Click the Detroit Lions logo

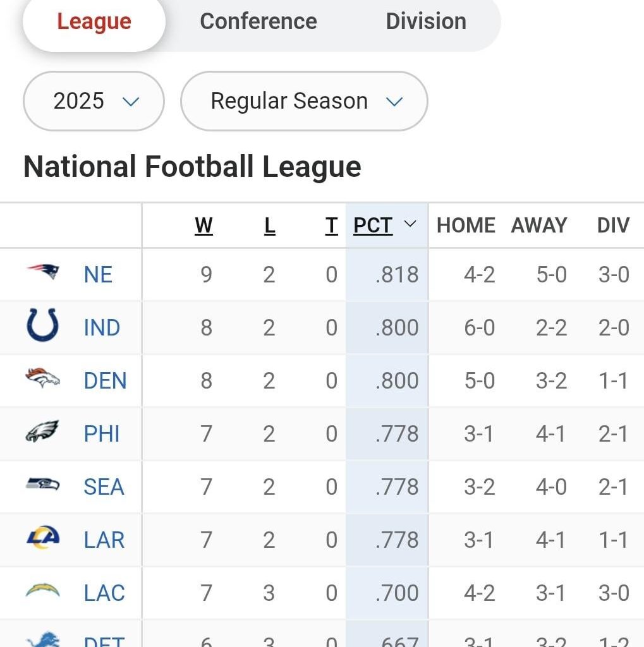(43, 639)
